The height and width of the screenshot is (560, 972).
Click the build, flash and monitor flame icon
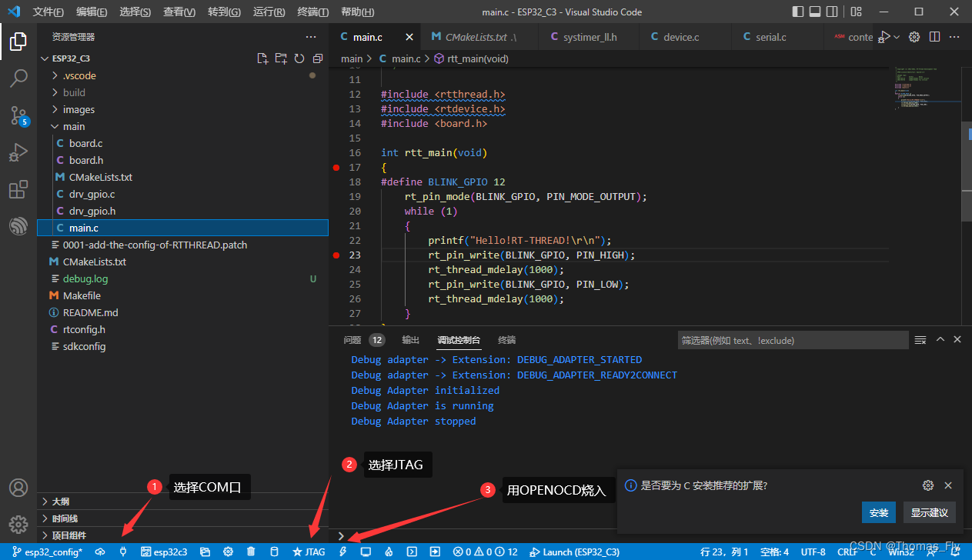[x=389, y=552]
